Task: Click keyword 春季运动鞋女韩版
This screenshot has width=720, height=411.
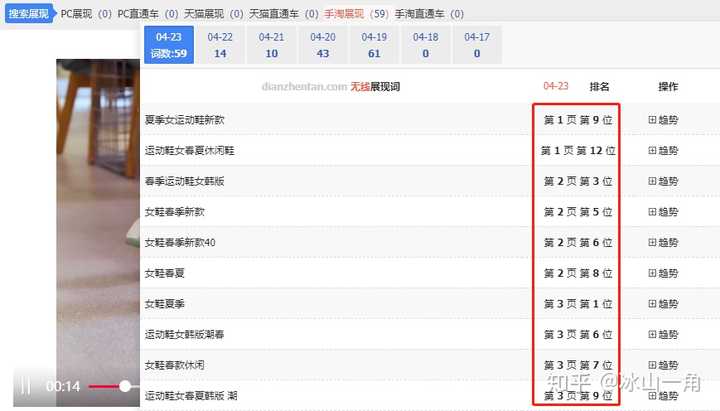Action: click(185, 181)
